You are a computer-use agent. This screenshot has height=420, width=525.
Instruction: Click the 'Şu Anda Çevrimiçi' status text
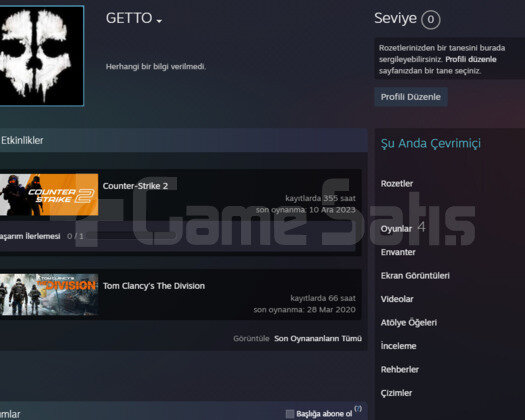431,144
